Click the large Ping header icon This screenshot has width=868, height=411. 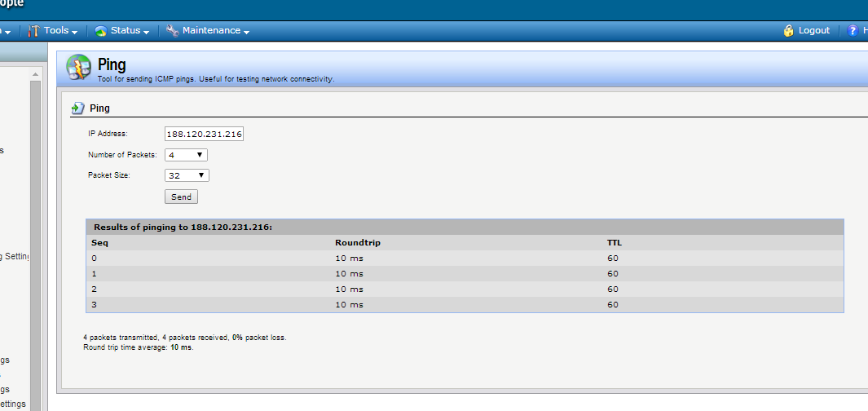[79, 68]
